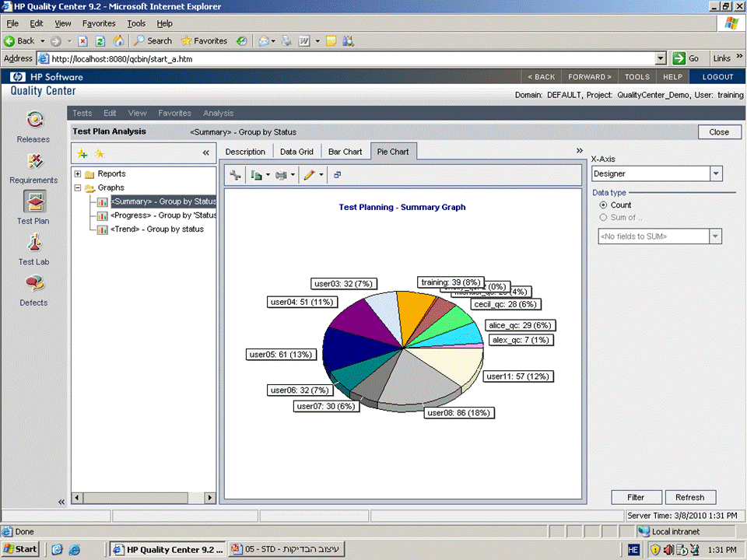The height and width of the screenshot is (560, 747).
Task: Collapse the module sidebar with bottom chevron
Action: [61, 502]
